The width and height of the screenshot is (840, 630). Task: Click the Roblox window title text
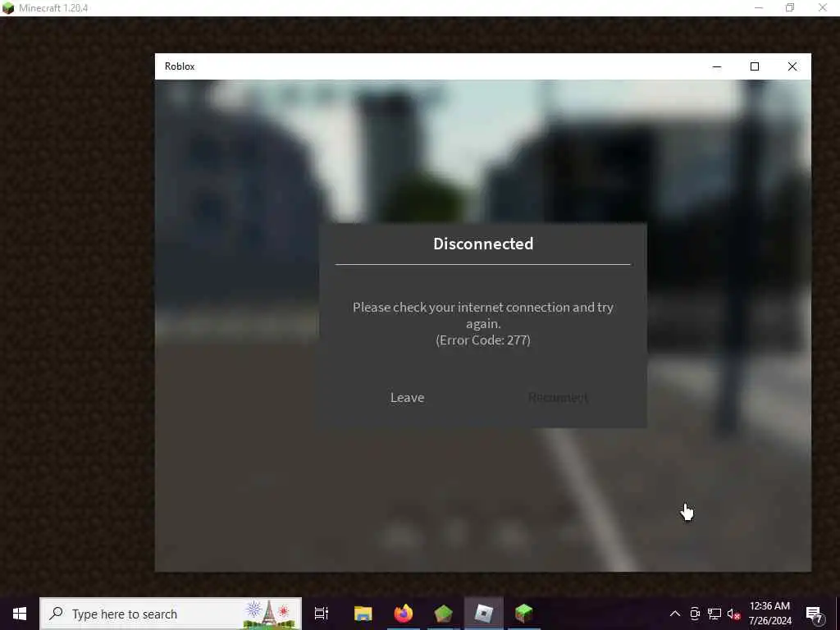coord(180,66)
